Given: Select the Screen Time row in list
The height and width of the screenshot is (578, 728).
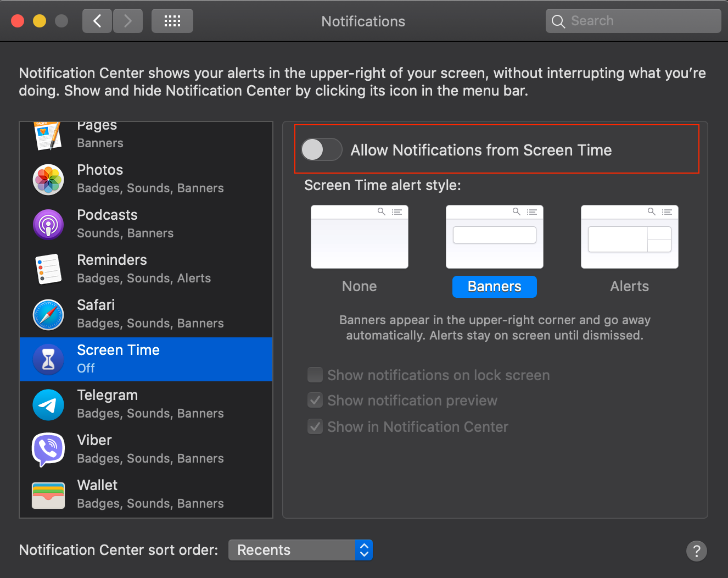Looking at the screenshot, I should [146, 359].
